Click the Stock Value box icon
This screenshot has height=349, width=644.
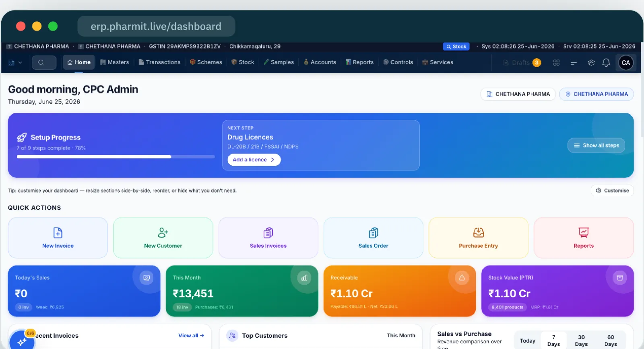point(620,278)
